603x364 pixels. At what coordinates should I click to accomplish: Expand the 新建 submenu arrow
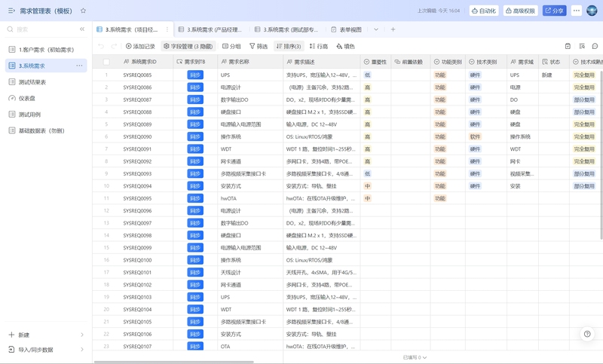tap(82, 335)
